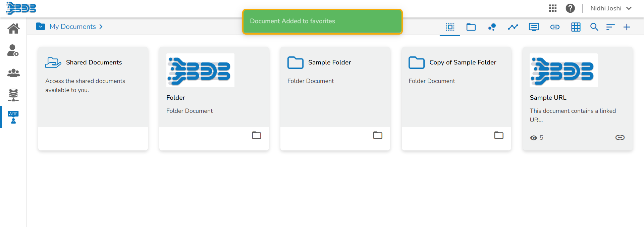Open the Sample URL thumbnail
This screenshot has width=644, height=227.
[563, 71]
